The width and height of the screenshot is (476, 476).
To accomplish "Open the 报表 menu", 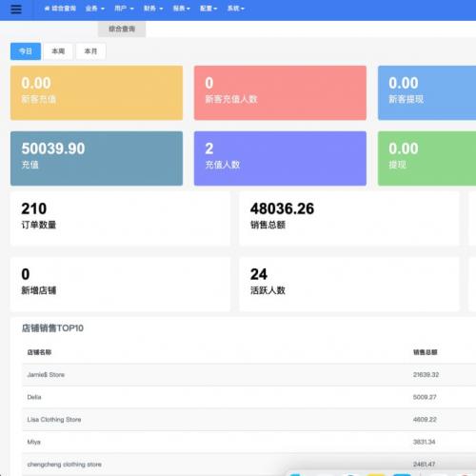I will tap(181, 9).
